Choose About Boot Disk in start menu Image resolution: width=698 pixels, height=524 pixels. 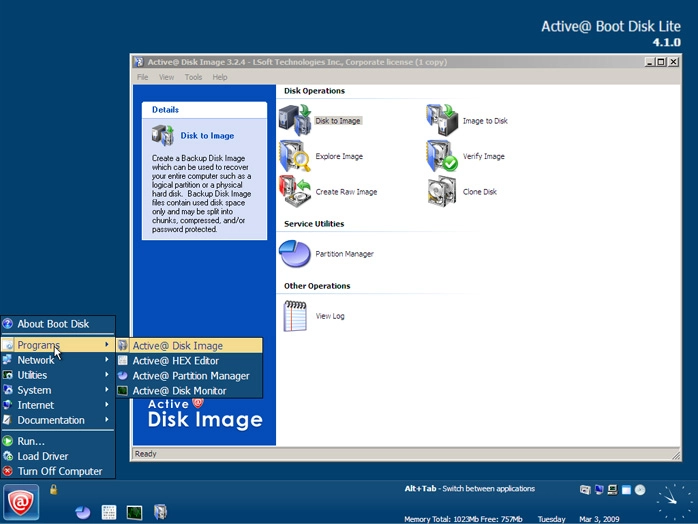click(58, 324)
